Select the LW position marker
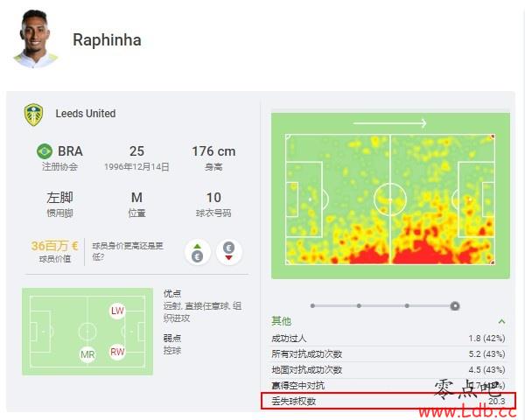The height and width of the screenshot is (420, 525). click(117, 311)
